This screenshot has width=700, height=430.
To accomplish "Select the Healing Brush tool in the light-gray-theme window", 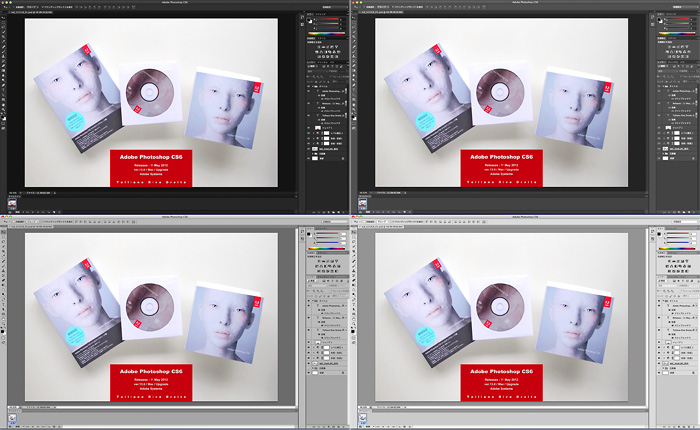I will (354, 260).
